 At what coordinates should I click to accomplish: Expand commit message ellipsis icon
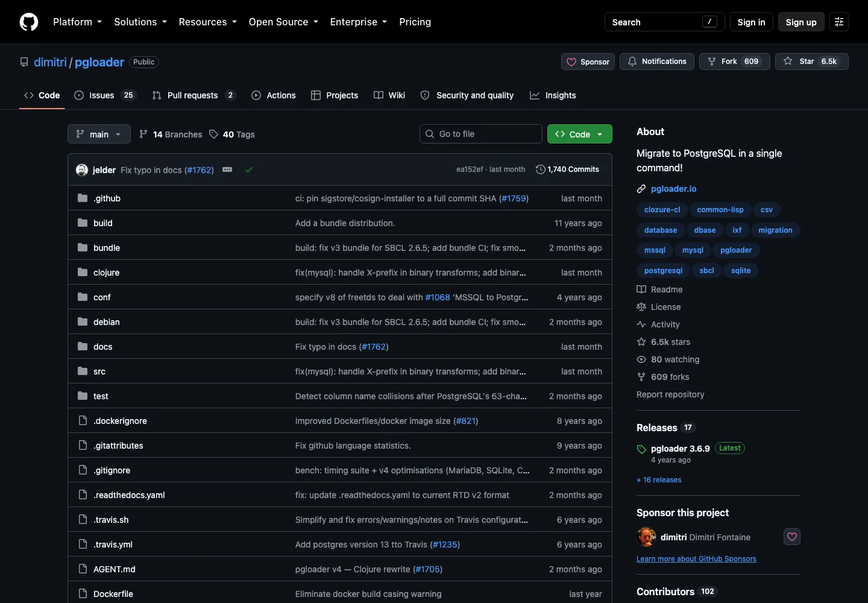pos(227,169)
